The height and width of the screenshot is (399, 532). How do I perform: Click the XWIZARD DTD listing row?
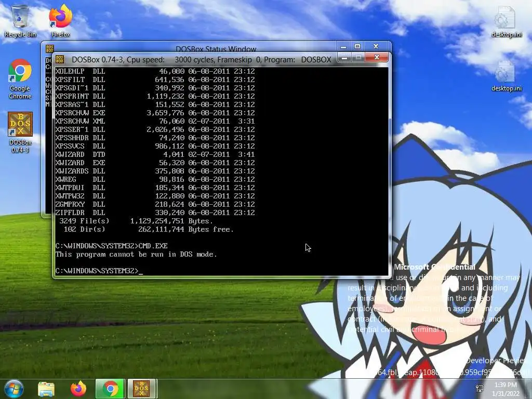coord(155,154)
